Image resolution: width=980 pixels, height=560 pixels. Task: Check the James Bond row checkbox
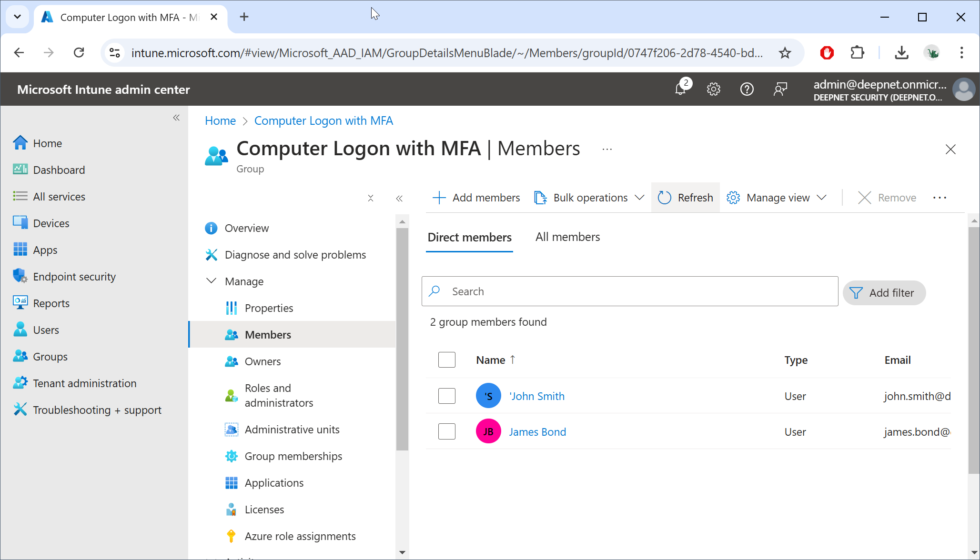click(447, 431)
